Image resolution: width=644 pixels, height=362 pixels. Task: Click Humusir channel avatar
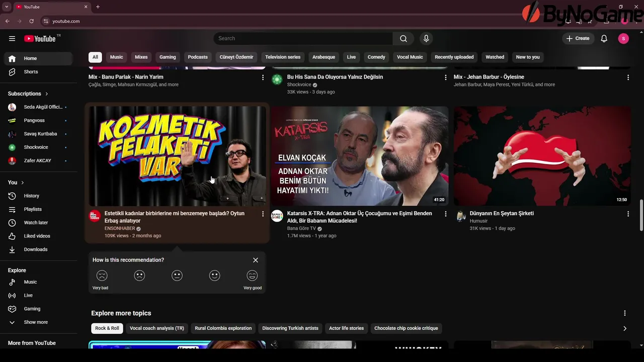point(460,216)
